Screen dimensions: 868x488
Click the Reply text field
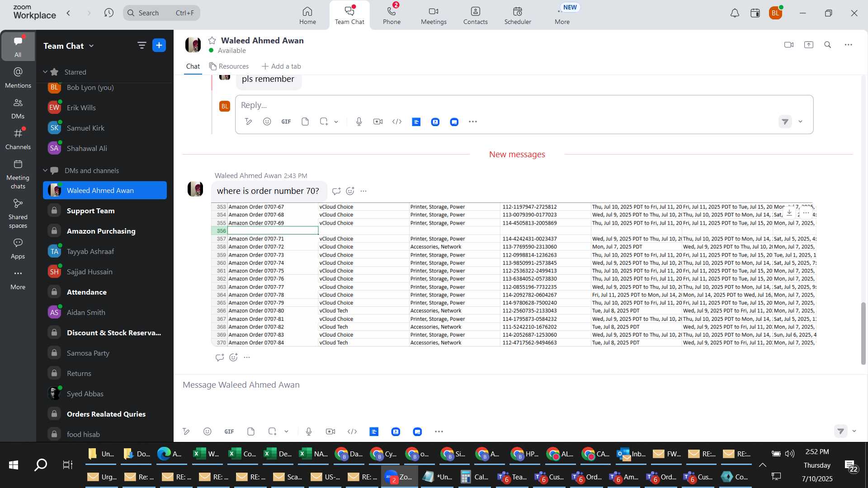(x=524, y=105)
